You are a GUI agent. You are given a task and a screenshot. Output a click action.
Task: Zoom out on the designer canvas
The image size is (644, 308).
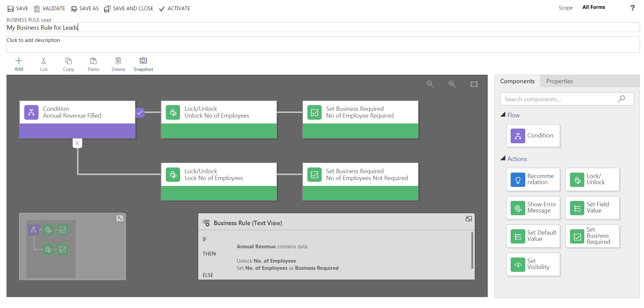pos(430,84)
